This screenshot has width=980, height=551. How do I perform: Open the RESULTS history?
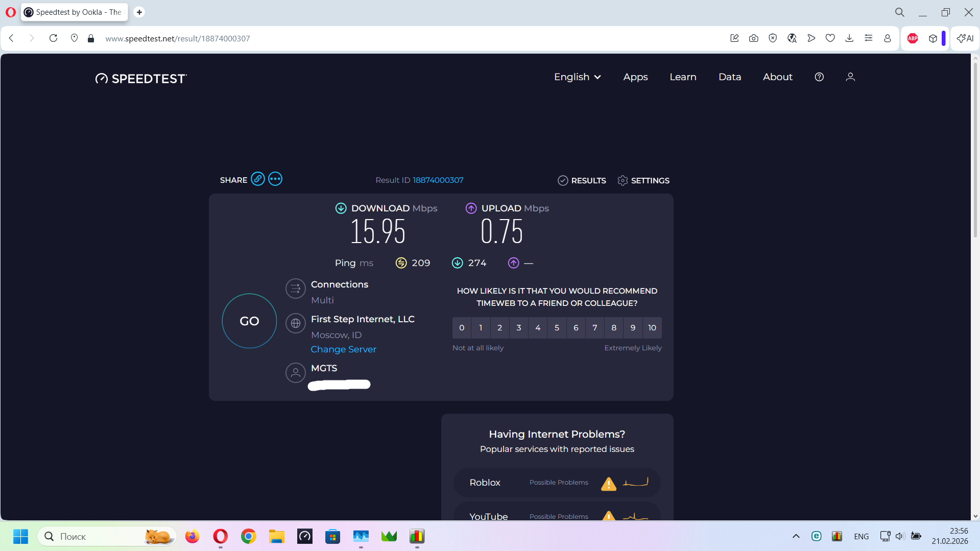click(x=582, y=181)
